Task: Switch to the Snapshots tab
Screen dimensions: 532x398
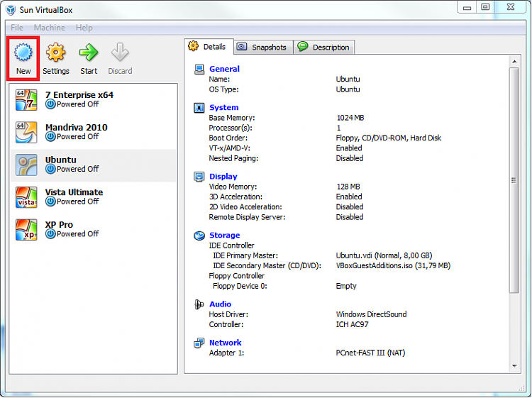Action: (x=264, y=47)
